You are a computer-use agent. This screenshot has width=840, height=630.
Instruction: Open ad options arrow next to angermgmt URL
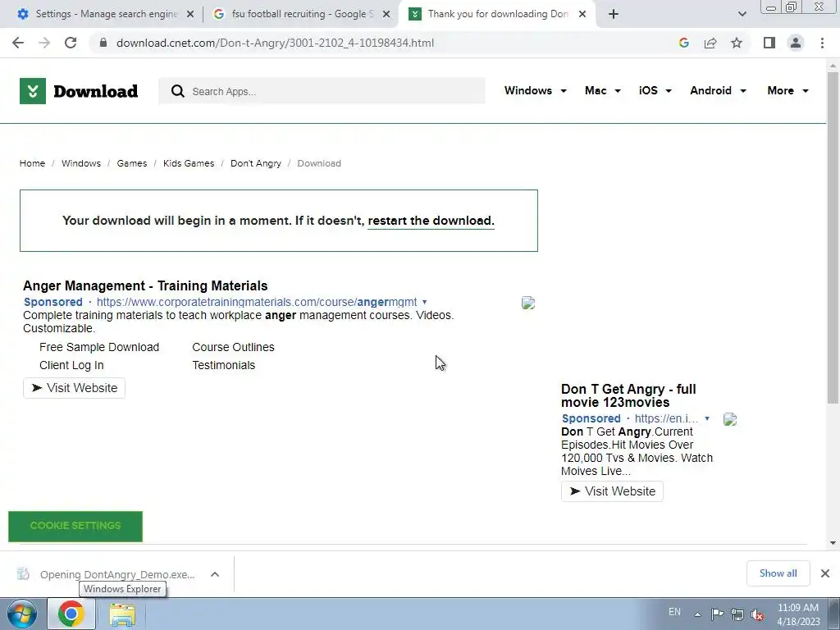(424, 302)
